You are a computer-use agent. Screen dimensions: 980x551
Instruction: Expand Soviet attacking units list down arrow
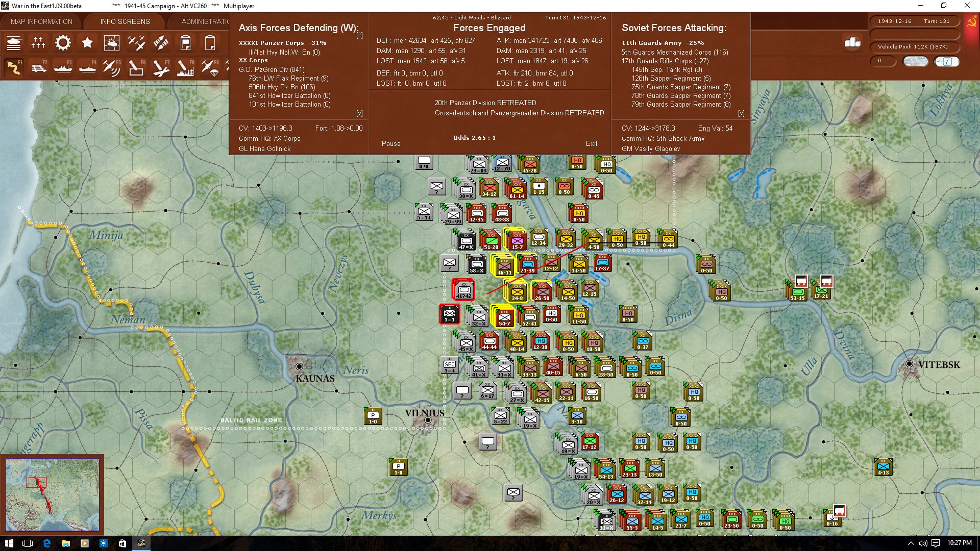741,113
